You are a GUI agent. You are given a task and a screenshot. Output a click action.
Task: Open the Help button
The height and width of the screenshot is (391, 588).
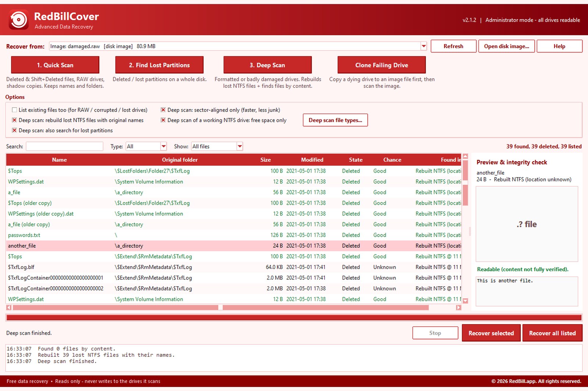559,46
